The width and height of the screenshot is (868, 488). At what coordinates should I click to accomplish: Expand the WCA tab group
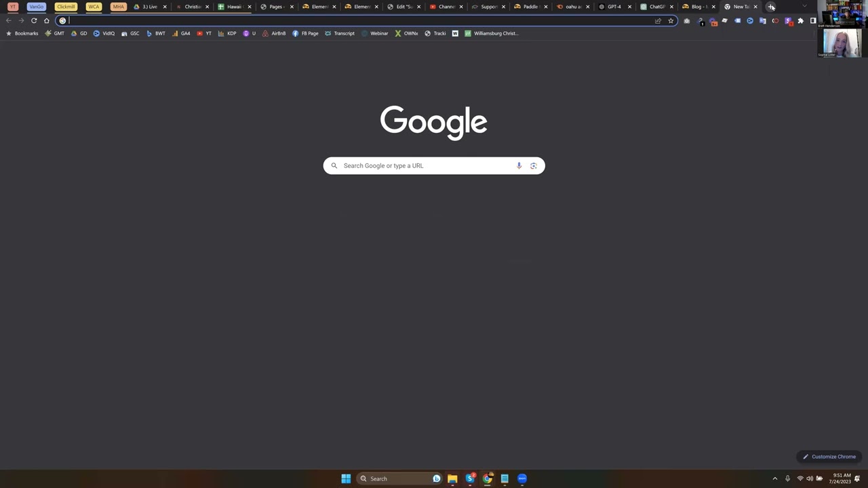(94, 7)
